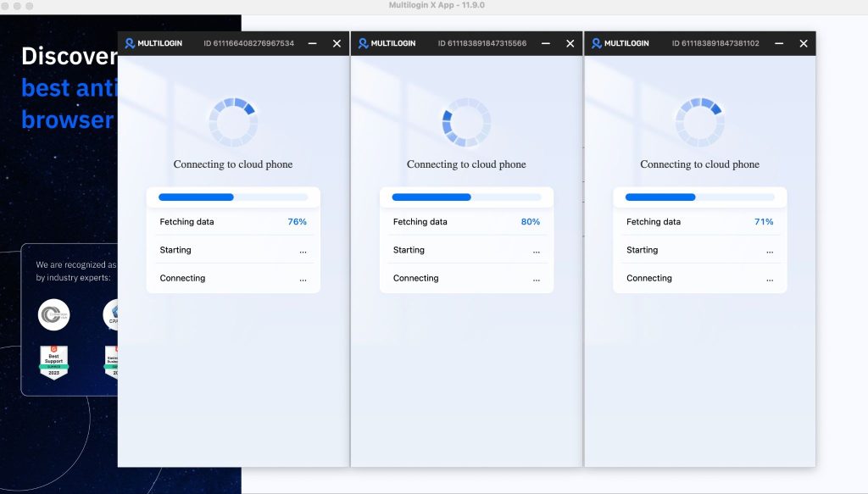
Task: Close cloud phone window ID 611183891847315566
Action: tap(570, 43)
